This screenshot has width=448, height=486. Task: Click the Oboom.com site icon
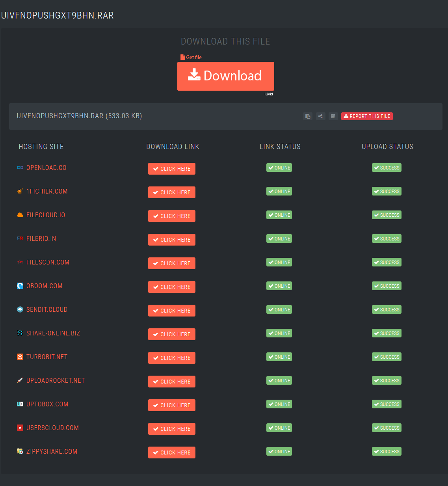point(20,286)
